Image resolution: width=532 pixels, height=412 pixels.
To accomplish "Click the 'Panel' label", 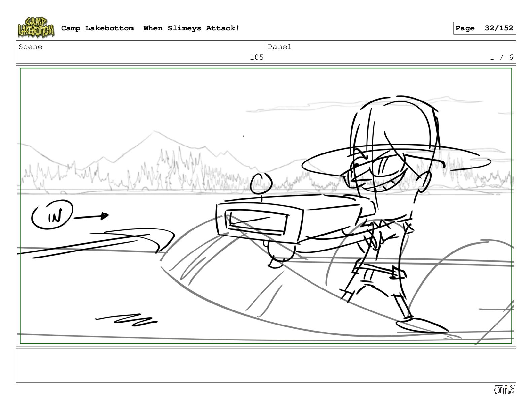I will pos(279,47).
